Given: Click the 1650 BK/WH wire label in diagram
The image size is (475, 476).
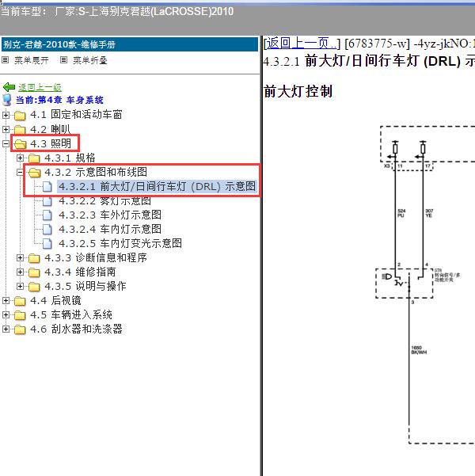Looking at the screenshot, I should point(419,350).
